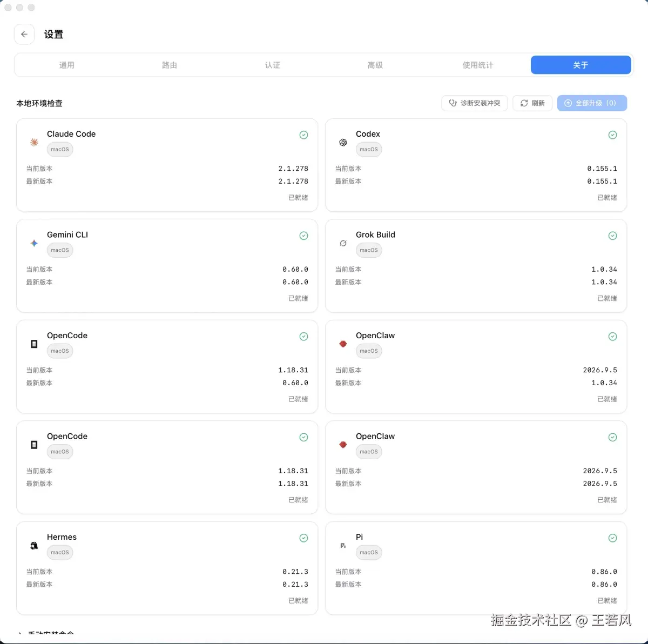Click the Claude Code title
648x644 pixels.
[x=71, y=134]
